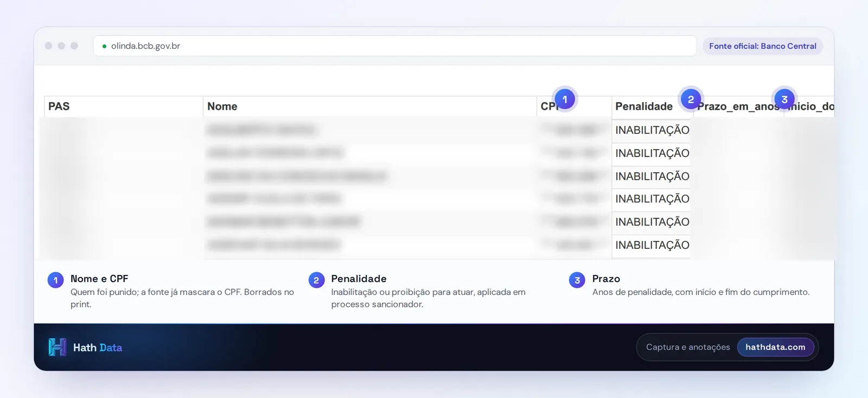Click the Prazo legend heading
Viewport: 868px width, 398px height.
606,279
